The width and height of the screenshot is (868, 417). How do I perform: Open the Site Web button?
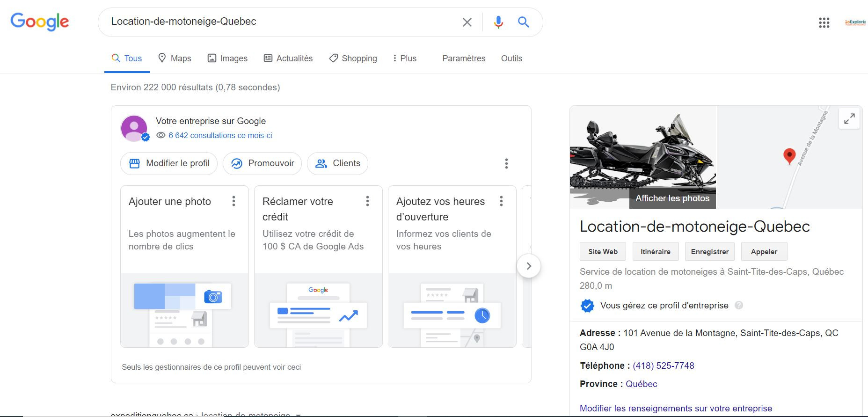point(603,251)
